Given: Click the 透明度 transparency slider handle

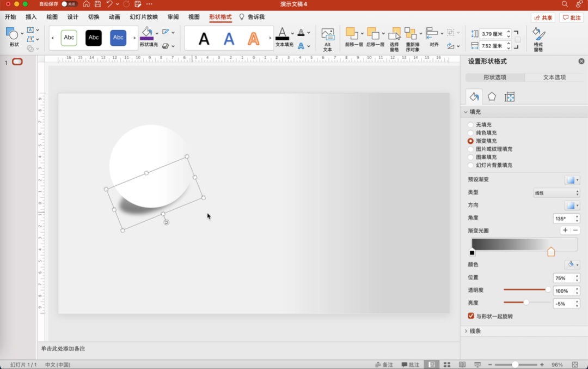Looking at the screenshot, I should (x=548, y=290).
